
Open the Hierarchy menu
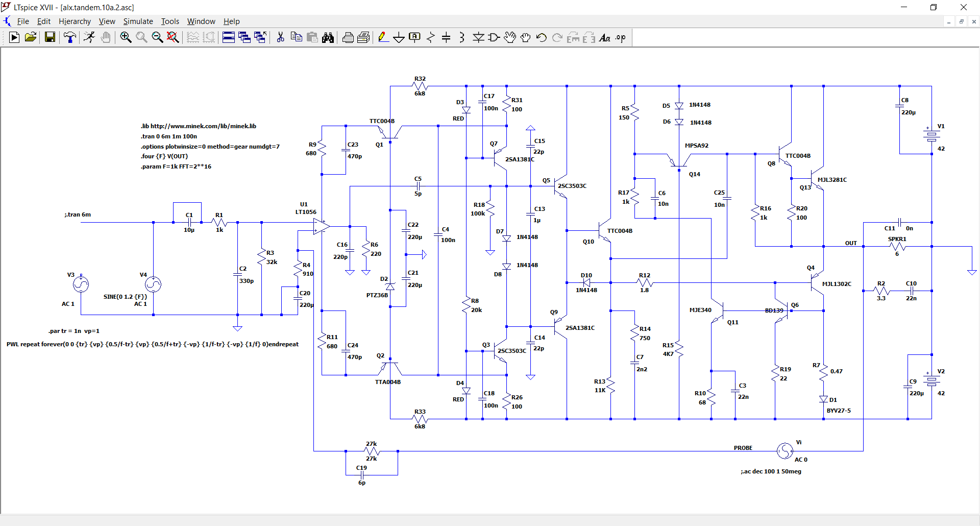coord(75,21)
